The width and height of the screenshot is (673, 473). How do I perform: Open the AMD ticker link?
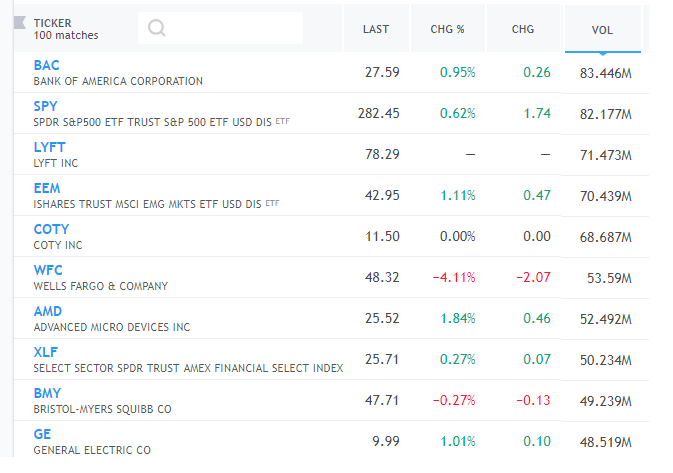click(48, 311)
